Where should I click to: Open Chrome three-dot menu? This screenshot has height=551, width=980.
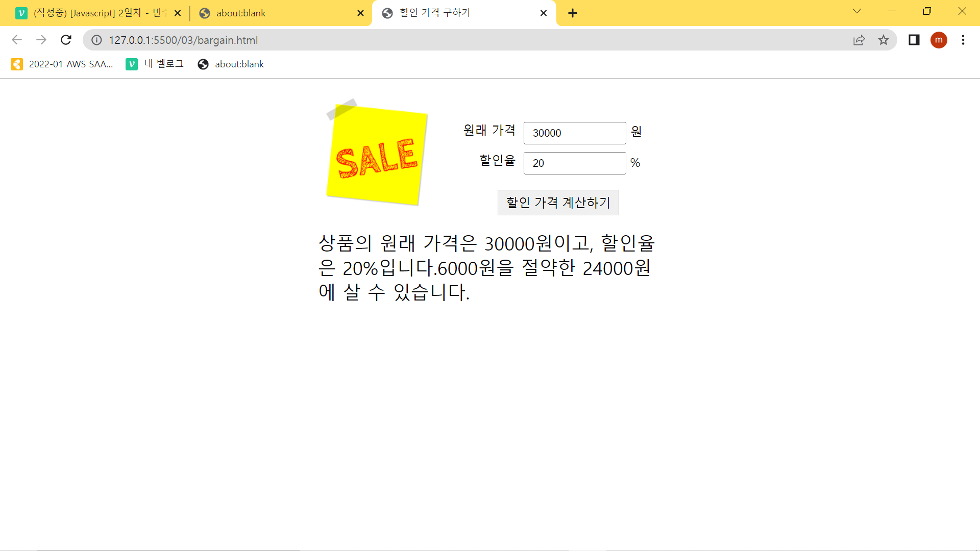tap(963, 40)
